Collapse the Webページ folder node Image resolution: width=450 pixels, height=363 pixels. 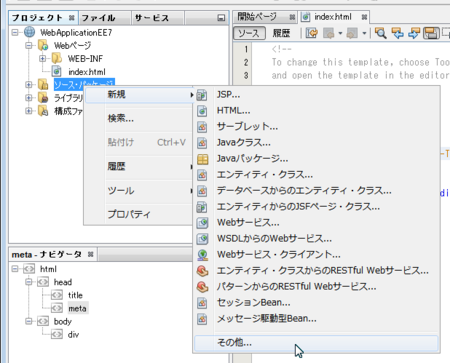29,45
